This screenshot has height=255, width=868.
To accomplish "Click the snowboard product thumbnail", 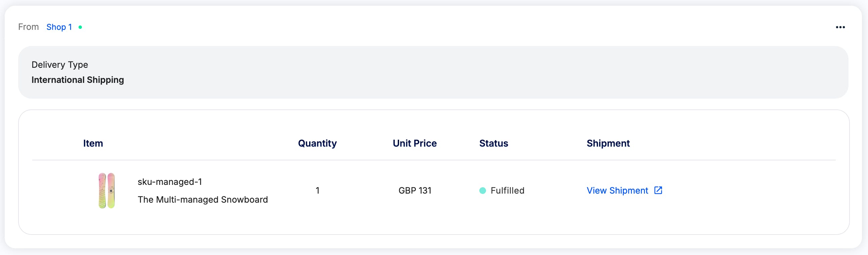I will pos(106,191).
